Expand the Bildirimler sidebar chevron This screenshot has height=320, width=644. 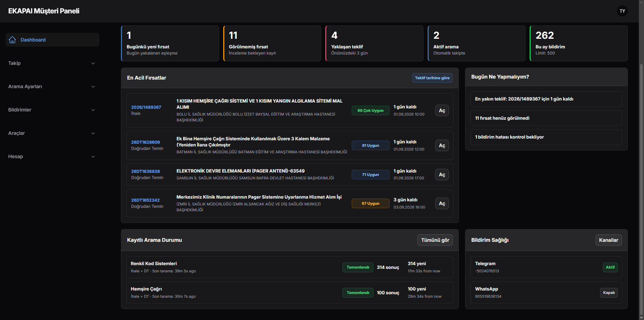[93, 110]
